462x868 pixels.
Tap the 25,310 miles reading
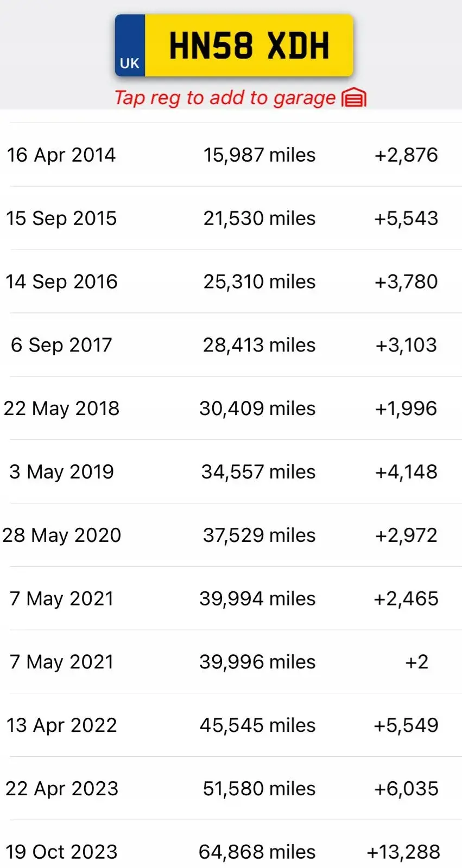(259, 282)
